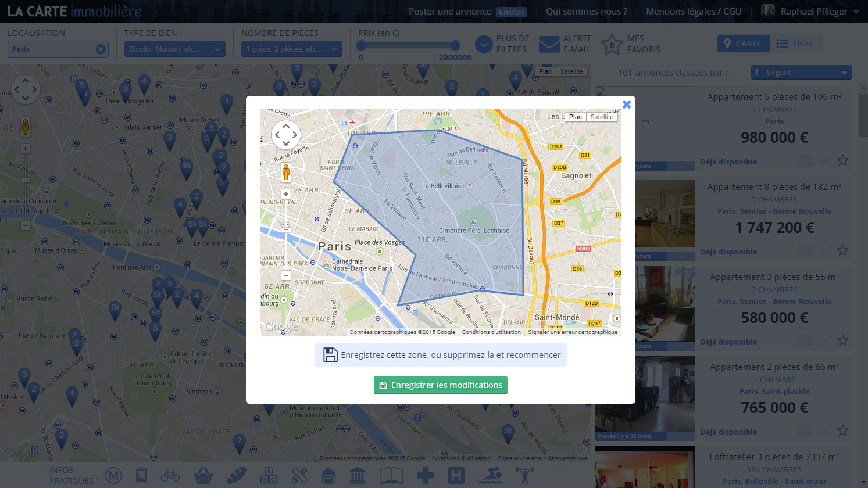The image size is (868, 488).
Task: Zoom in on the popup map
Action: (286, 194)
